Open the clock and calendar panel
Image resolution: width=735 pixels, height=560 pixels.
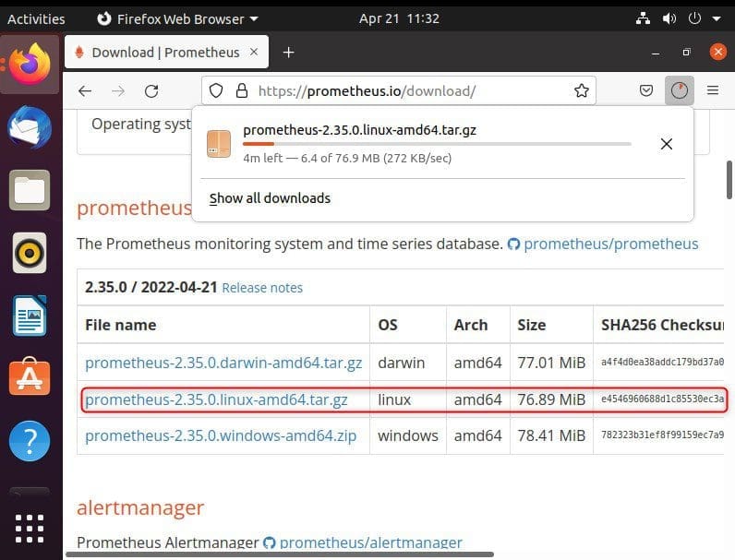[x=399, y=18]
